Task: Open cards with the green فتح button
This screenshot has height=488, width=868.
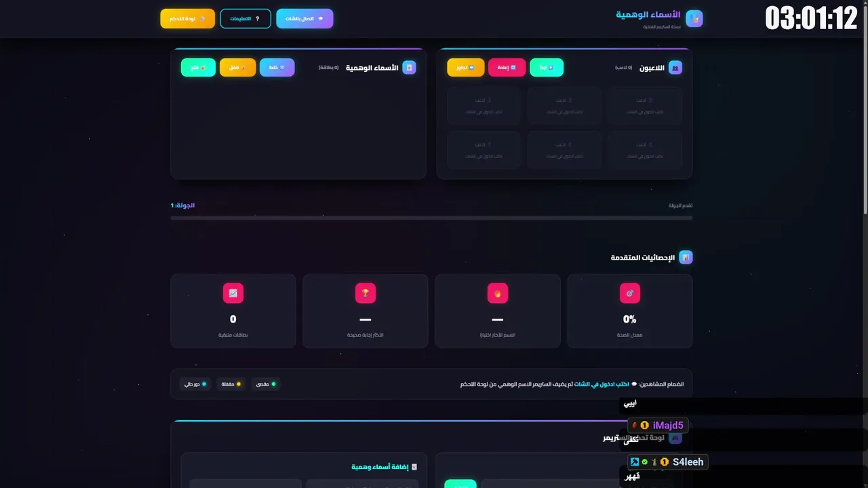Action: [199, 68]
